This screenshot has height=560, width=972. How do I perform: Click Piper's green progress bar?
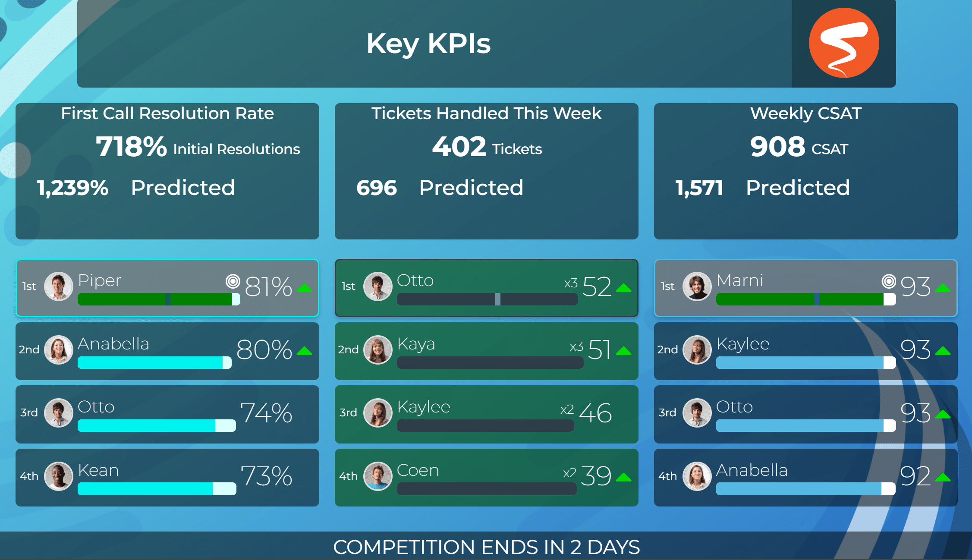pos(159,299)
